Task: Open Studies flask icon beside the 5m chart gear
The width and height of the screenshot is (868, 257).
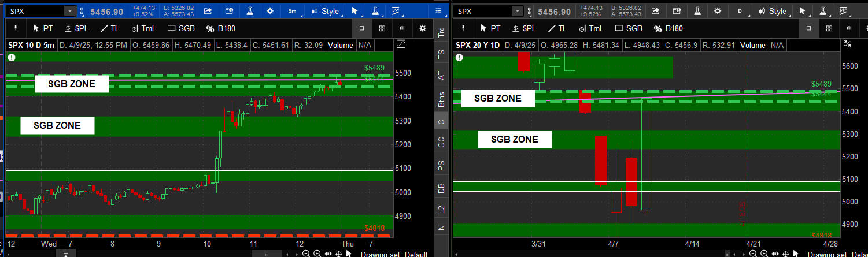Action: (250, 11)
